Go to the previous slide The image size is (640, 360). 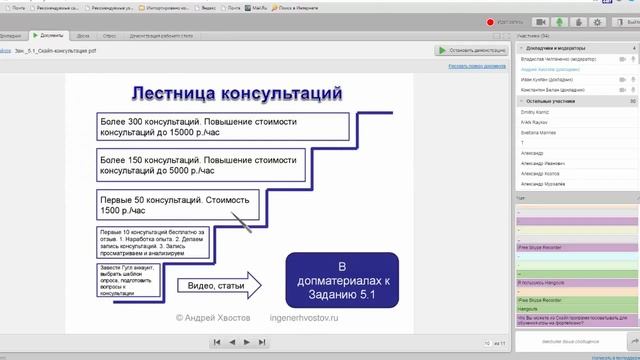tap(232, 342)
